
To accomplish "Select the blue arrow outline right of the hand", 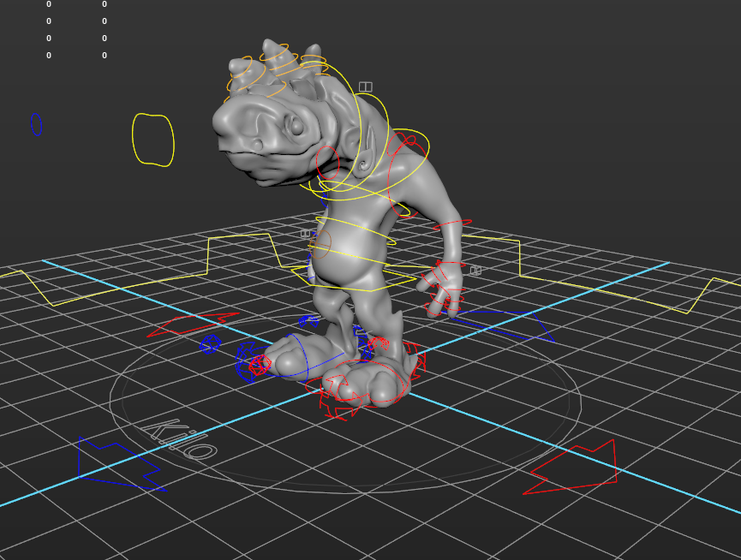I will [502, 325].
